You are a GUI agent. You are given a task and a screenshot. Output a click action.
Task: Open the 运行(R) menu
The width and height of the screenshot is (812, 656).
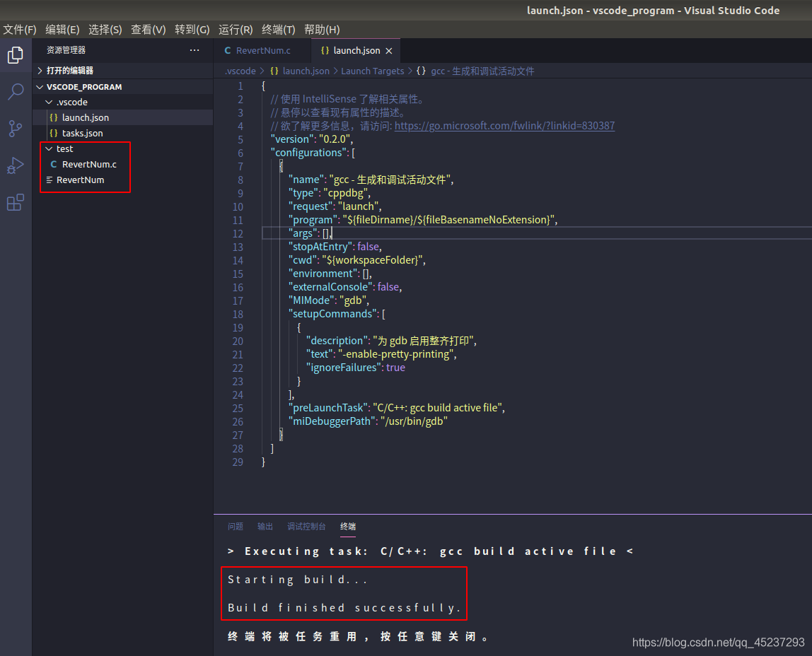coord(236,30)
